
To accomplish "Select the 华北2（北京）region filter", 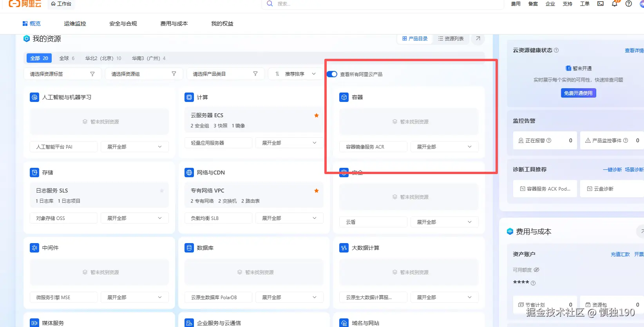I will click(103, 58).
